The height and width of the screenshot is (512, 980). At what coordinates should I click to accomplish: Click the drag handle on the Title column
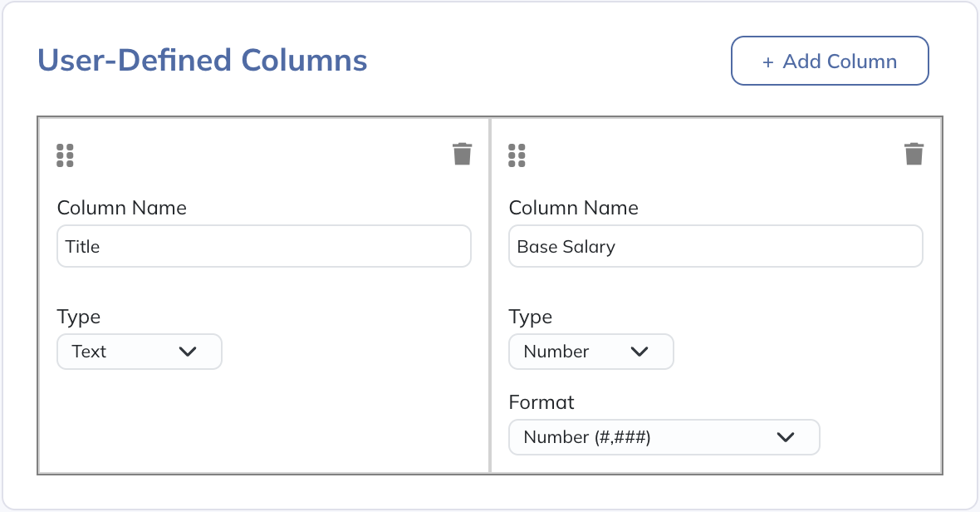click(x=66, y=155)
